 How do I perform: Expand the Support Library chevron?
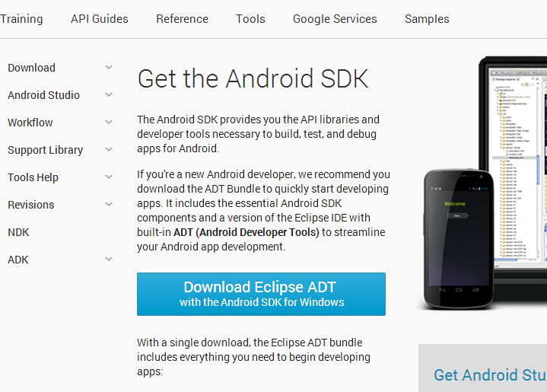[109, 149]
